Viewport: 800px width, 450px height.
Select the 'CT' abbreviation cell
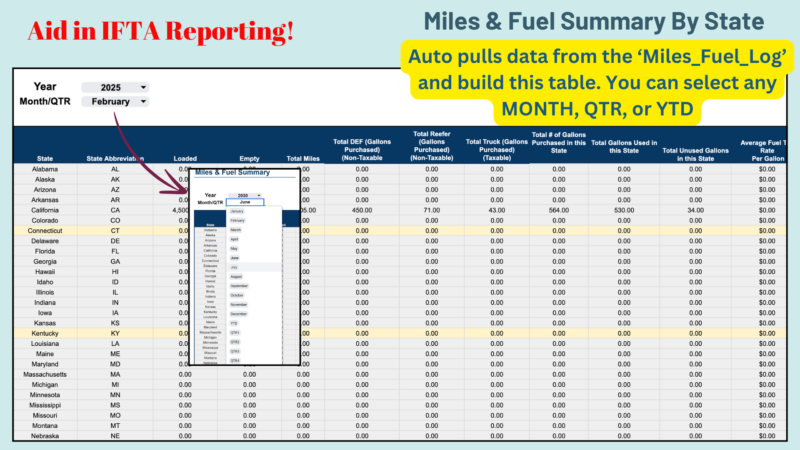[115, 231]
